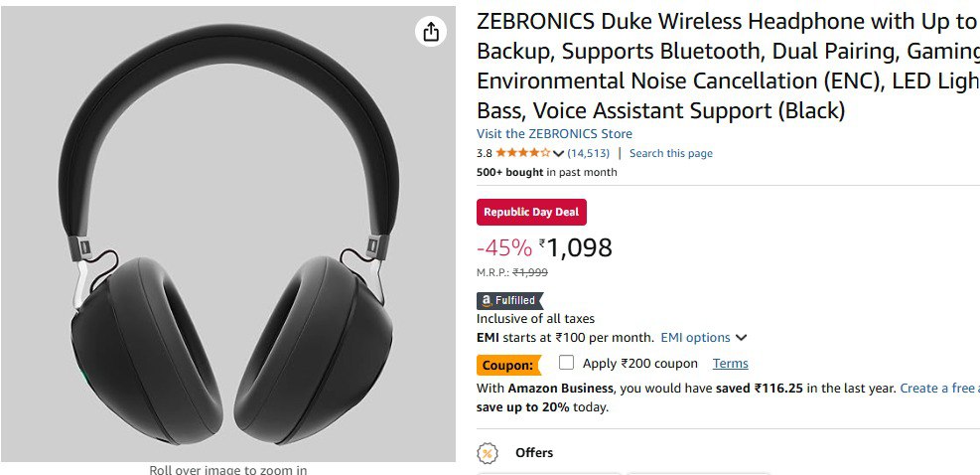
Task: Tick the Apply ₹200 coupon checkbox
Action: click(566, 363)
